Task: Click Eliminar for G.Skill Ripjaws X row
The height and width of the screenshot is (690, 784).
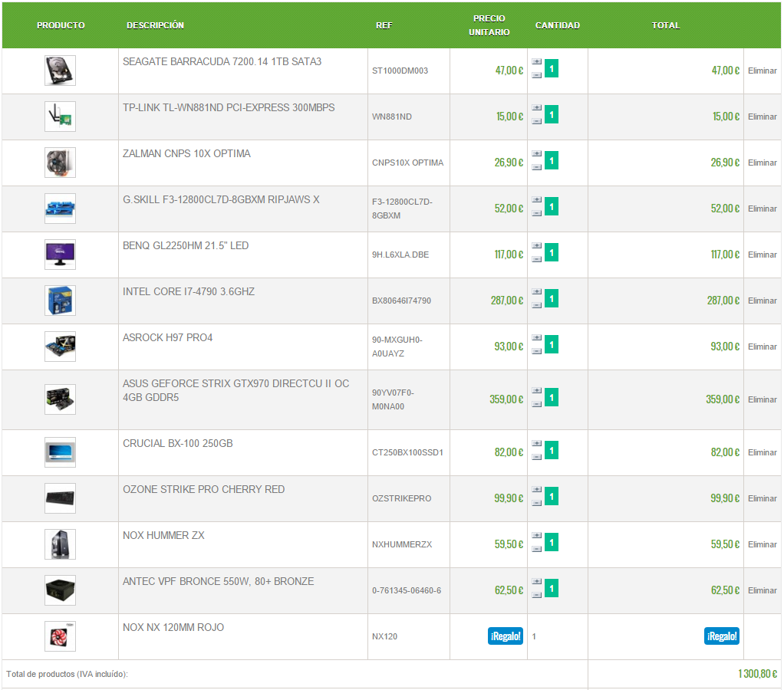Action: point(762,209)
